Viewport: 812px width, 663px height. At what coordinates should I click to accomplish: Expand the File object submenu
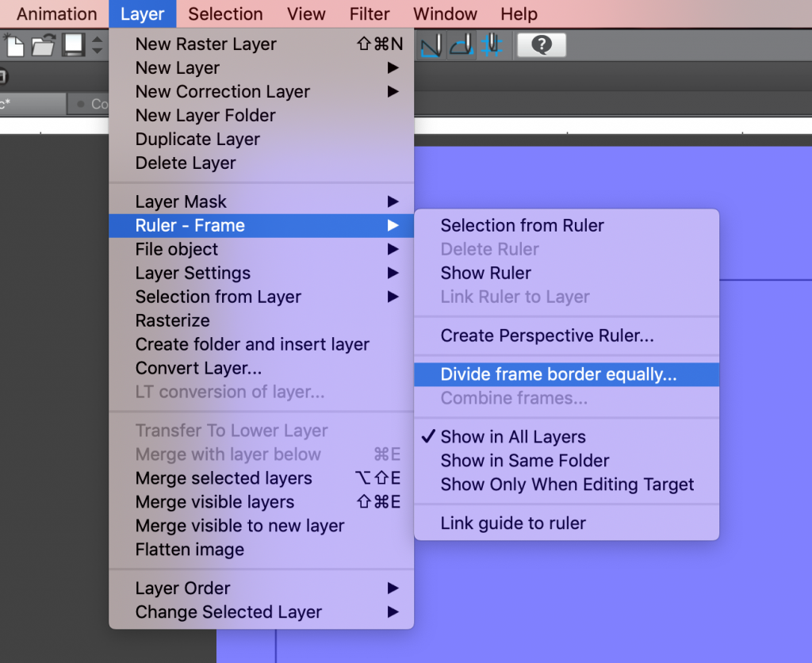click(x=262, y=249)
